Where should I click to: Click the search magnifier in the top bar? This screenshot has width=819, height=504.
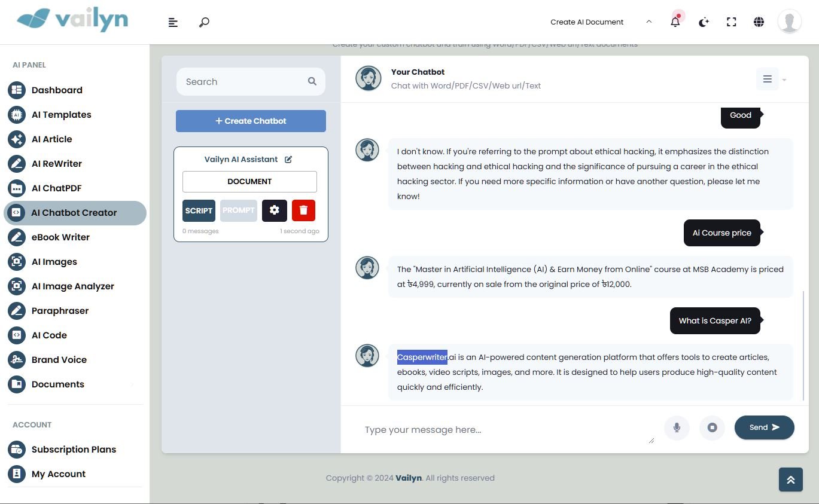click(x=204, y=22)
